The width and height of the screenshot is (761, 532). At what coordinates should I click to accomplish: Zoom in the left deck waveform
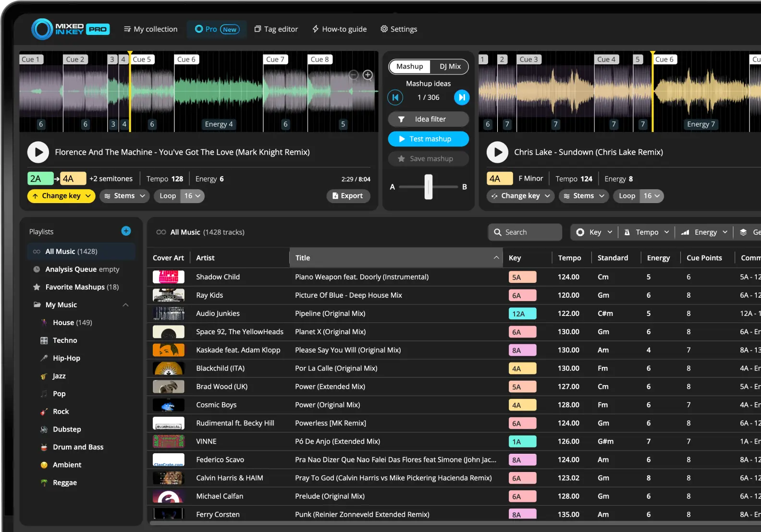[368, 75]
